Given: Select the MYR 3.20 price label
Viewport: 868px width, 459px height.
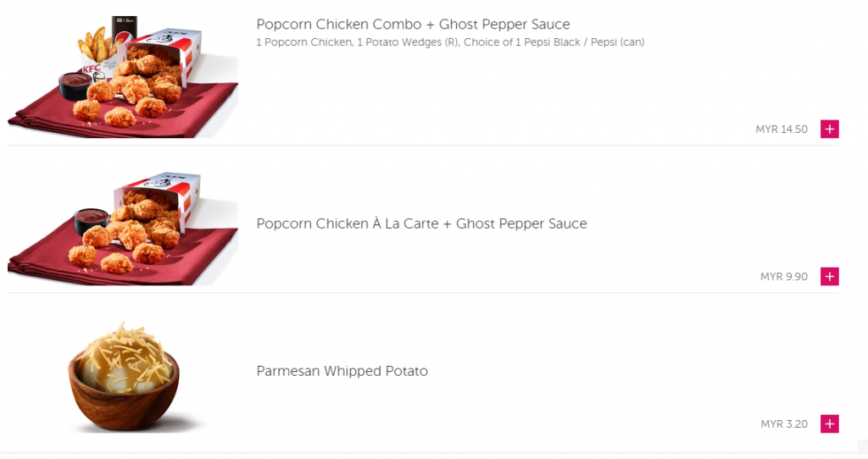Looking at the screenshot, I should coord(784,424).
